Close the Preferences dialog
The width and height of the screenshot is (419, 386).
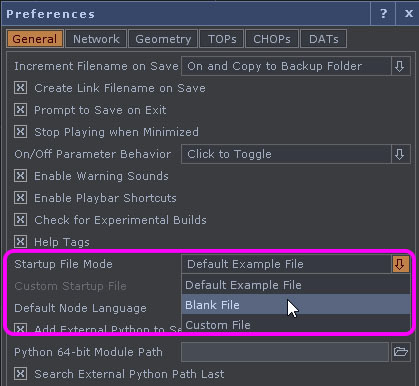point(408,14)
